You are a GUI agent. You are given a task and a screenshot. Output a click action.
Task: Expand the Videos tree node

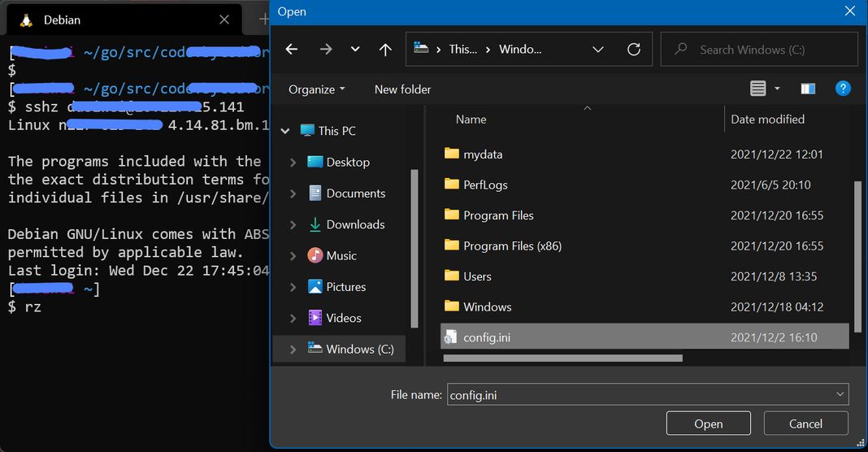[293, 318]
